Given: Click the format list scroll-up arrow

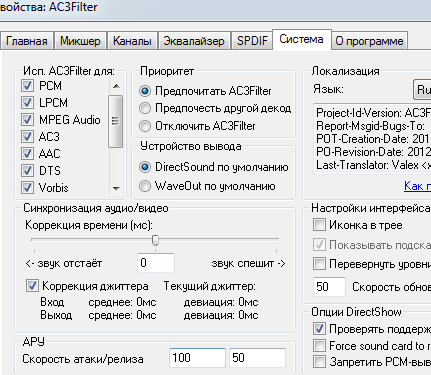Looking at the screenshot, I should [x=116, y=86].
